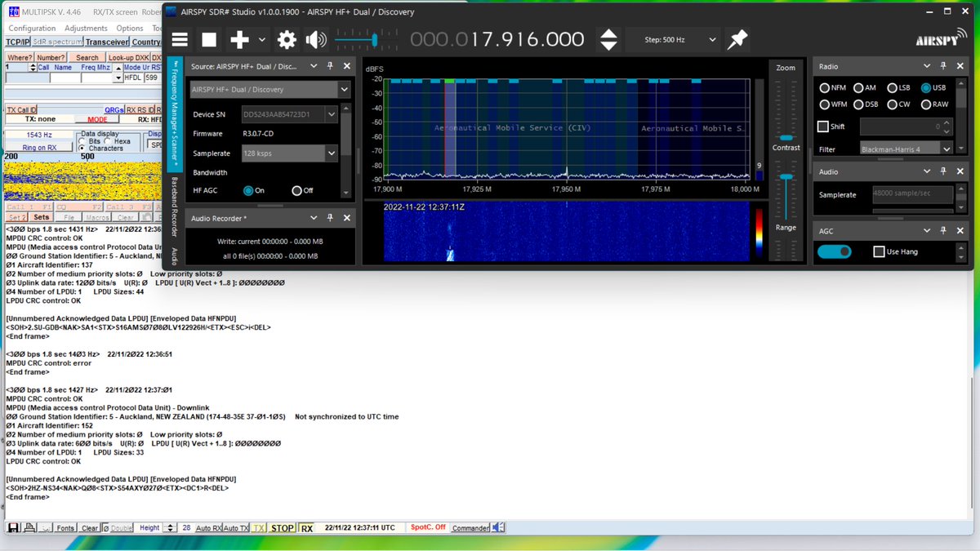This screenshot has height=551, width=980.
Task: Click the printer icon in MultiPSK bottom bar
Action: 29,528
